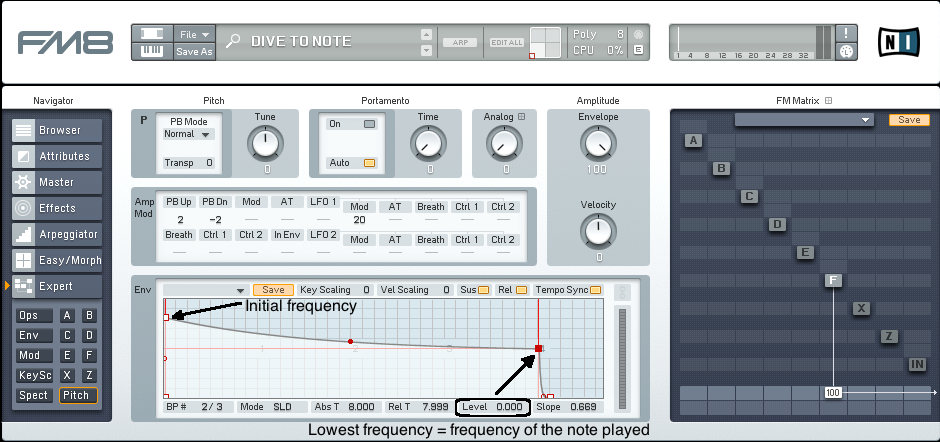Screen dimensions: 940x442
Task: Open the morph square thumbnail
Action: (x=545, y=43)
